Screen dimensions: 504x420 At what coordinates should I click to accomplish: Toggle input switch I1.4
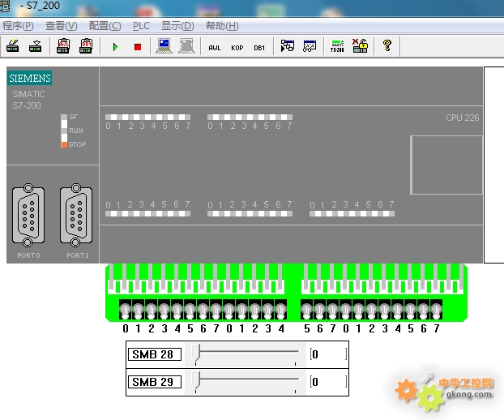pyautogui.click(x=280, y=310)
